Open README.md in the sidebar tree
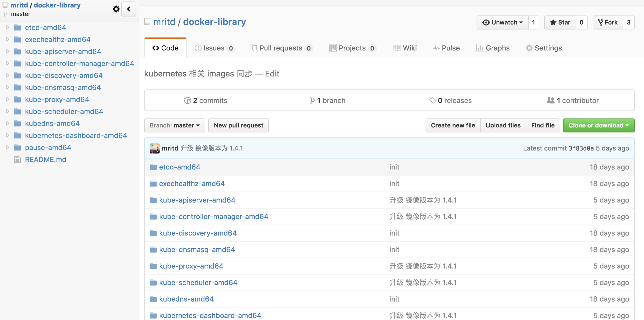 coord(46,159)
